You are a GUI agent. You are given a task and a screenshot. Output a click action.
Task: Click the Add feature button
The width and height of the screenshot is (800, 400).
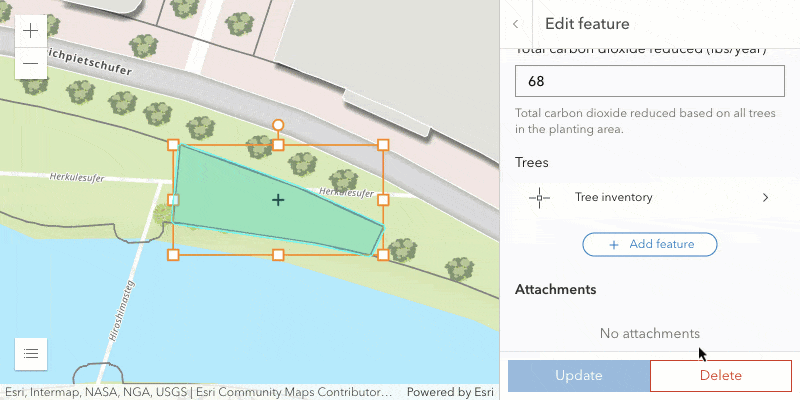coord(650,244)
